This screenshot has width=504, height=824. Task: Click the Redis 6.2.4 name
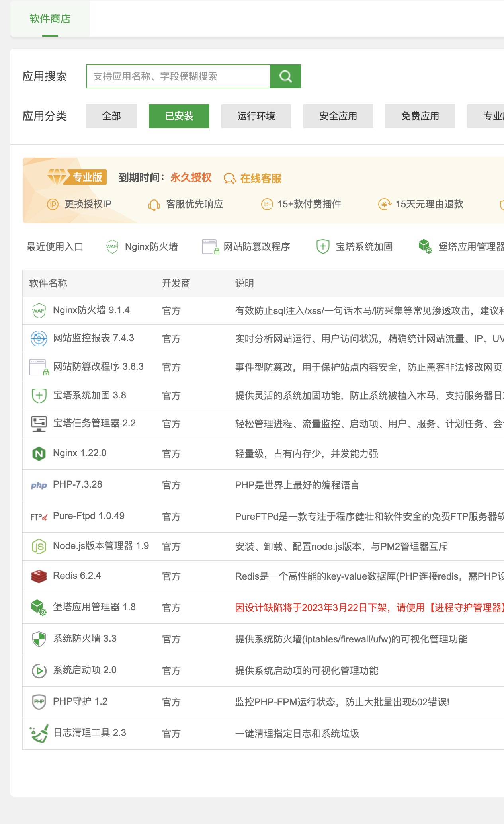point(77,576)
